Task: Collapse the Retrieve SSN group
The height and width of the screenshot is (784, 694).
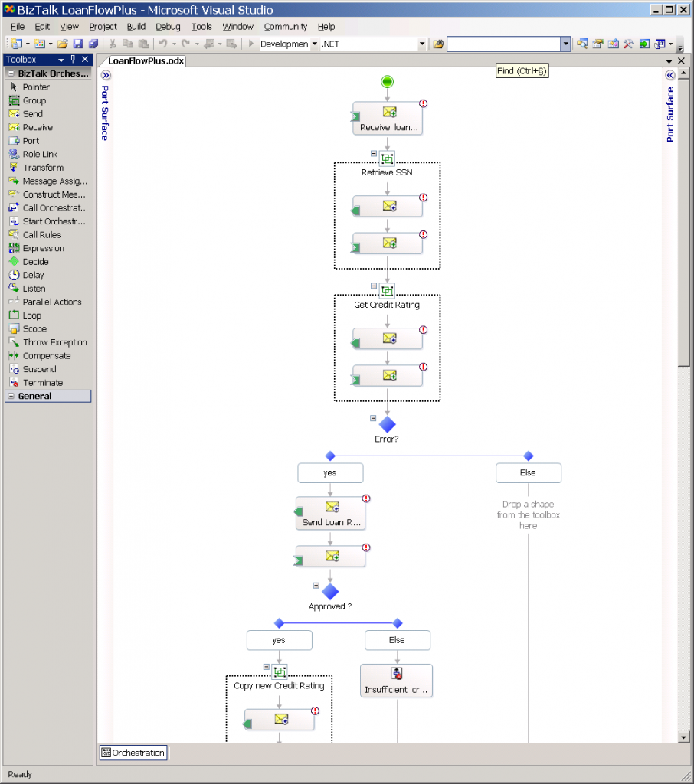Action: (374, 154)
